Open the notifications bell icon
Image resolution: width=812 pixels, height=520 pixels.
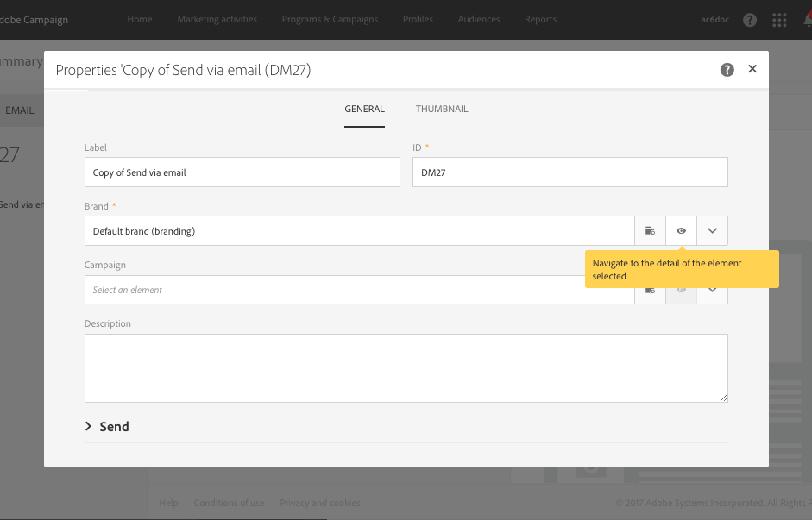pyautogui.click(x=806, y=20)
